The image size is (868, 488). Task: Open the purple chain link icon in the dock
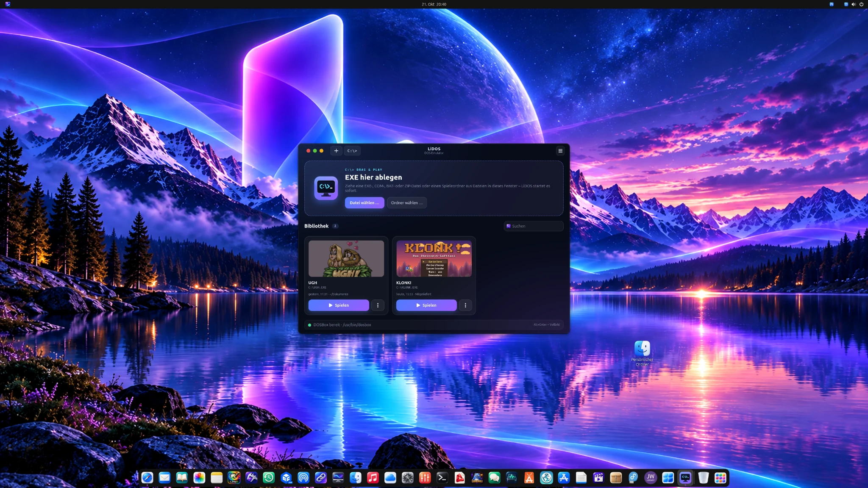[321, 478]
